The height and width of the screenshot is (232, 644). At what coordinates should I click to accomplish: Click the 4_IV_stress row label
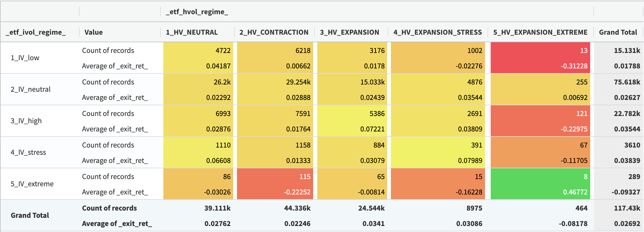tap(28, 152)
